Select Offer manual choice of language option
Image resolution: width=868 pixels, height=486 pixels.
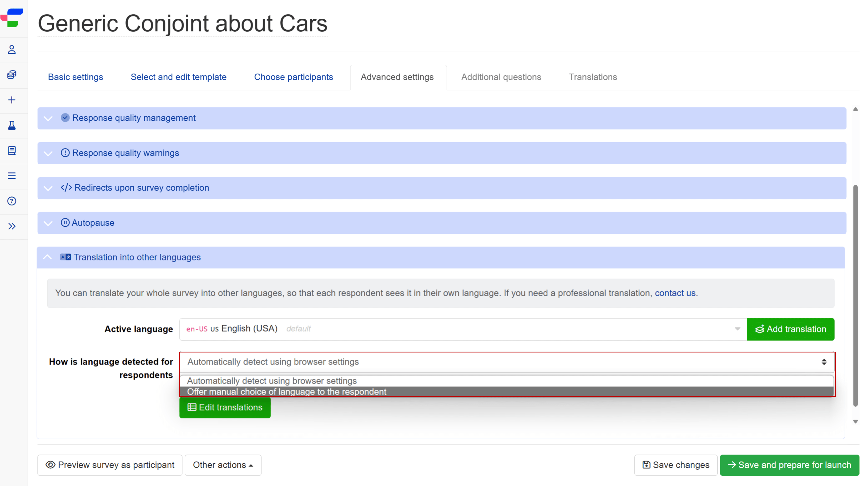(287, 392)
